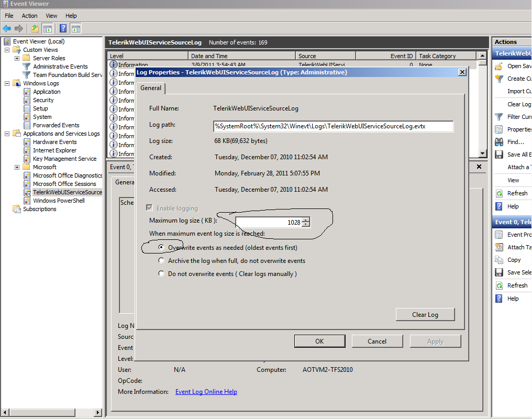Screen dimensions: 532x419
Task: Click the Log path text field
Action: [333, 126]
